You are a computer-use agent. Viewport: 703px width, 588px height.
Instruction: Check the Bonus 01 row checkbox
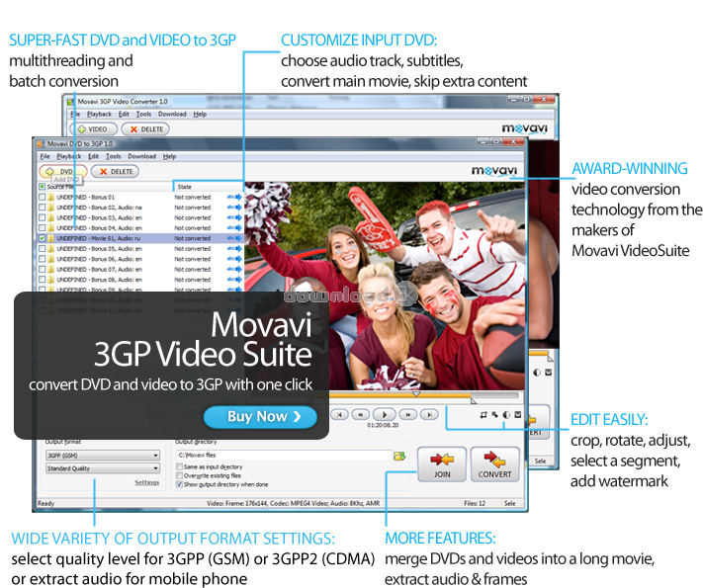(43, 197)
